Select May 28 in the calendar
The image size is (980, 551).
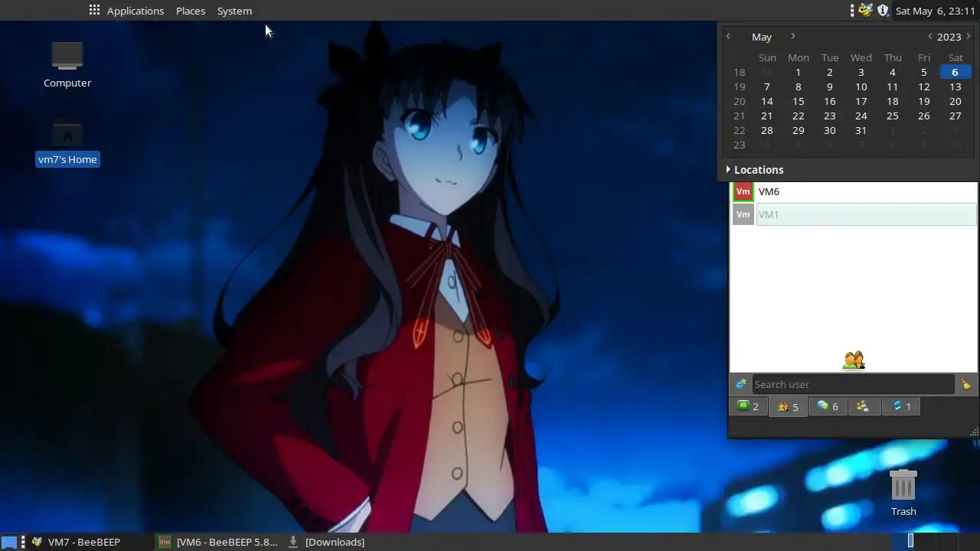pos(766,130)
